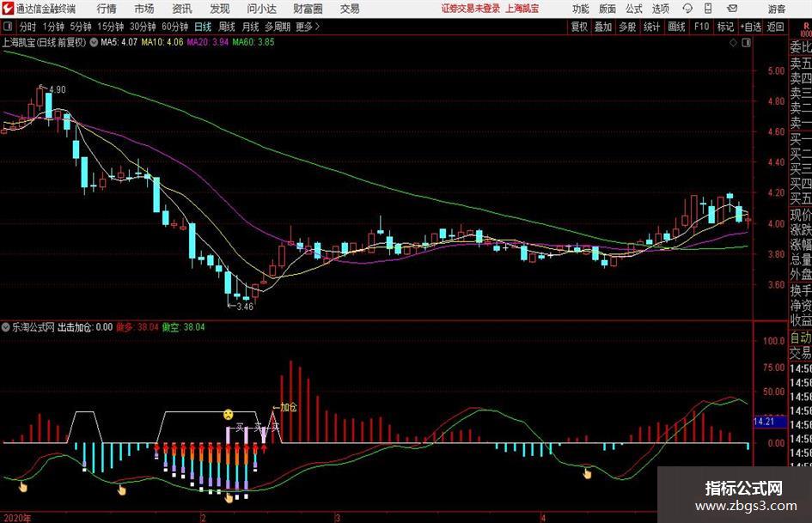
Task: Click the 上海凯宝(日线 前复权) title
Action: point(44,42)
